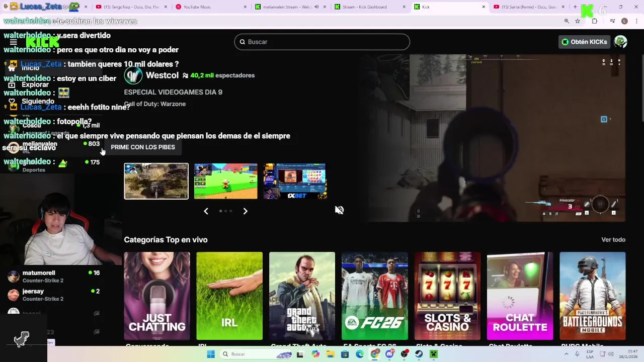Open the Windows Start menu
This screenshot has width=644, height=362.
[211, 354]
